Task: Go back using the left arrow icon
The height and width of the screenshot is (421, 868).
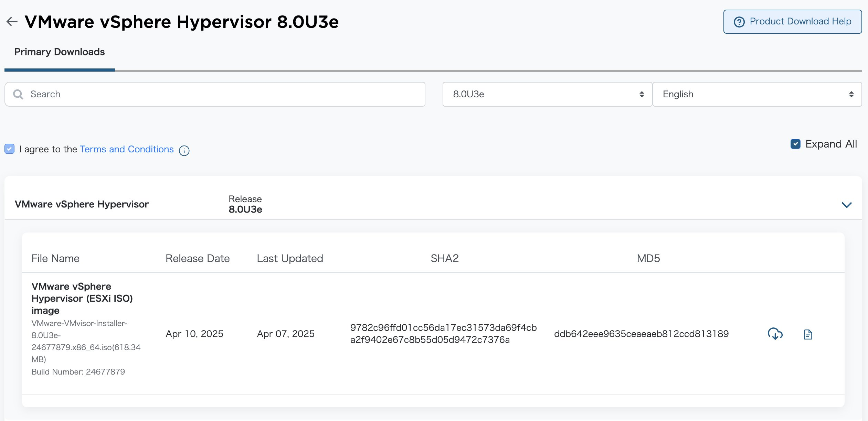Action: [12, 22]
